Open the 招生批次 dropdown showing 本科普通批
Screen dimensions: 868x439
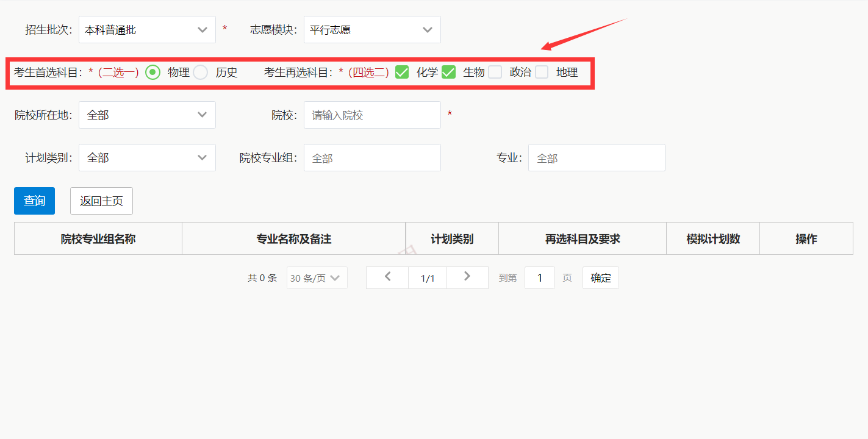[146, 29]
